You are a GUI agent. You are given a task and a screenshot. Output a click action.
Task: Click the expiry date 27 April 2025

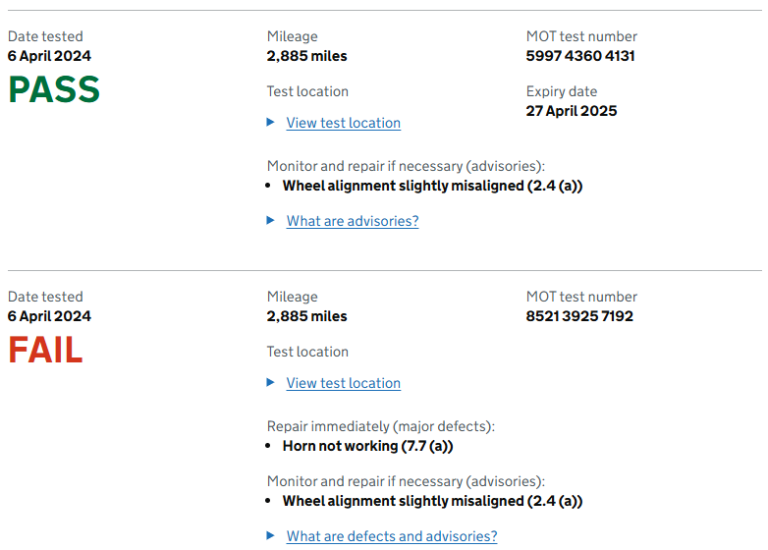(x=571, y=111)
